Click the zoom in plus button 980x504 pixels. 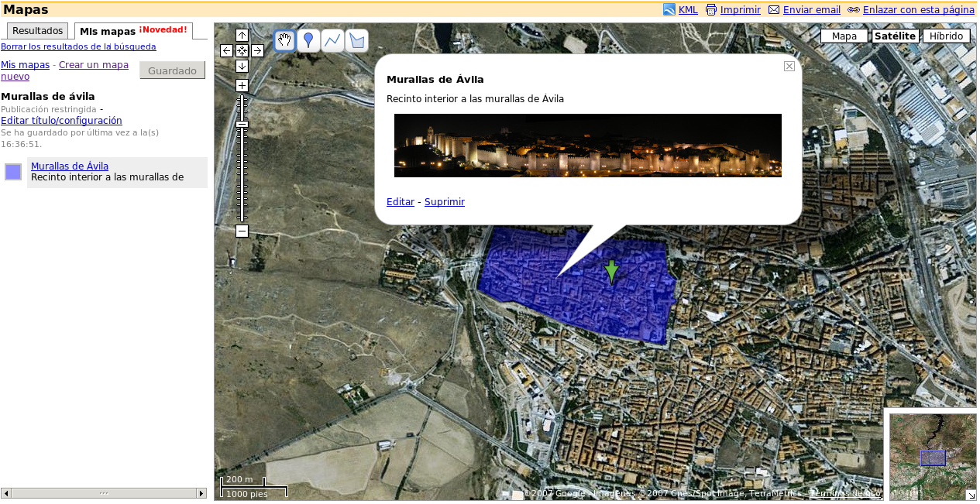coord(242,85)
